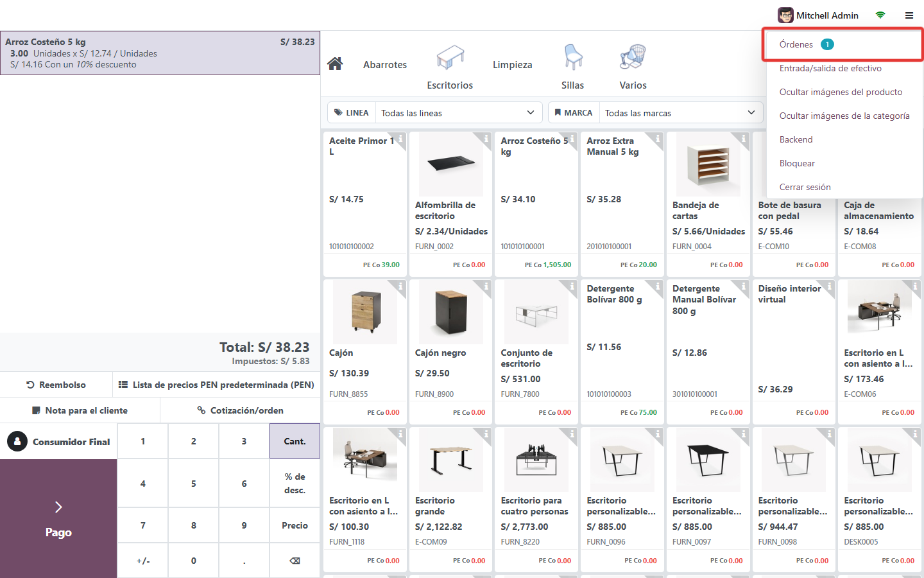The width and height of the screenshot is (924, 578).
Task: Switch numpad to Precio mode
Action: point(295,525)
